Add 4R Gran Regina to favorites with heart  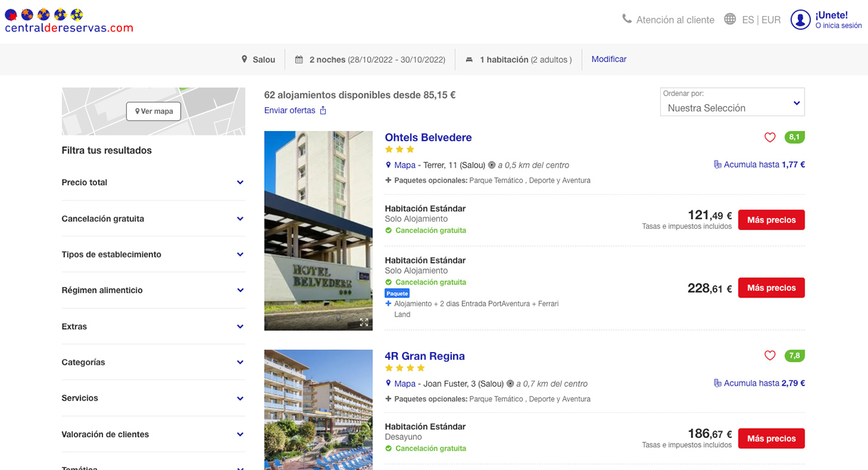click(x=770, y=356)
